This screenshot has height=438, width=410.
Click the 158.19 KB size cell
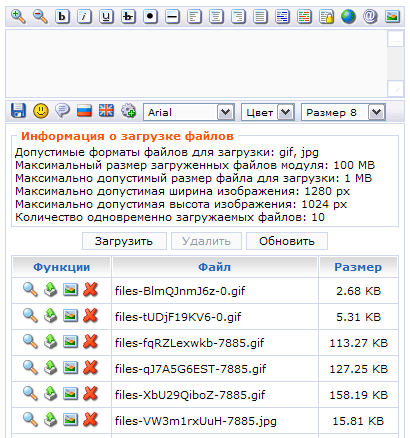[359, 395]
